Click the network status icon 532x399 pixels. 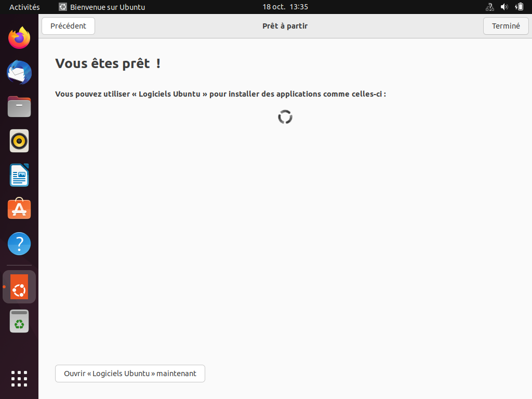(489, 7)
